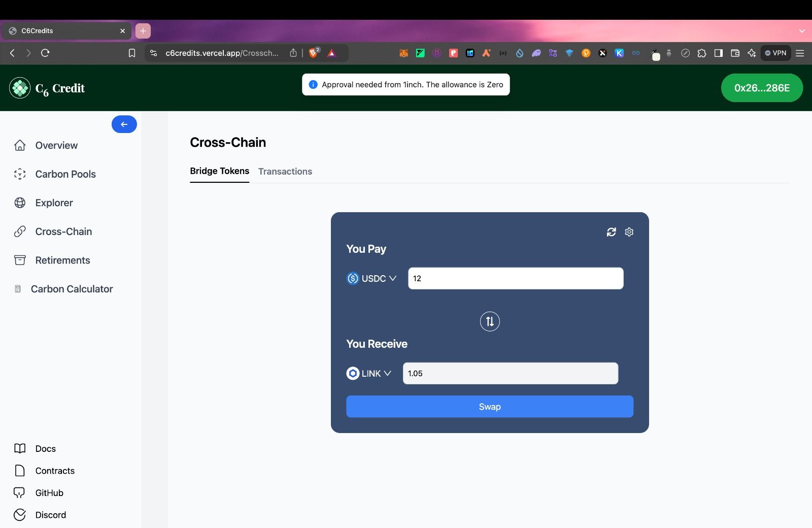Image resolution: width=812 pixels, height=528 pixels.
Task: Click the Docs book icon
Action: [x=20, y=448]
